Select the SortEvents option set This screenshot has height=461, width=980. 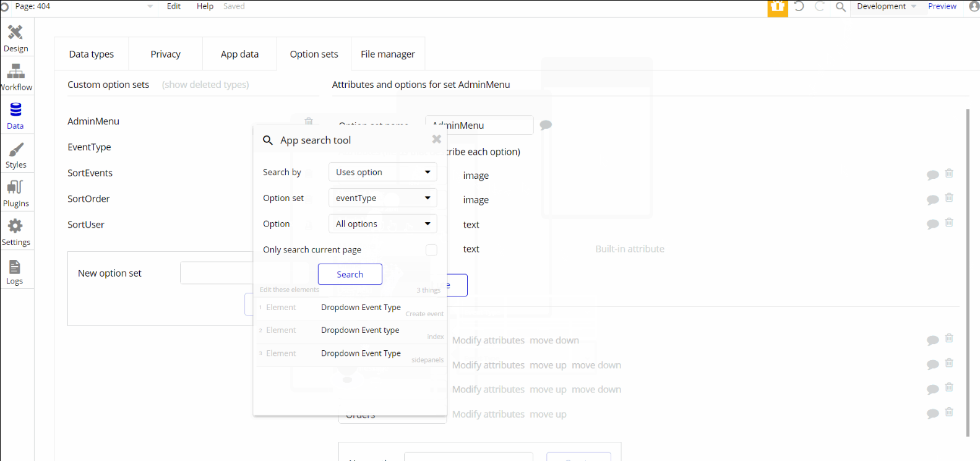pos(90,173)
